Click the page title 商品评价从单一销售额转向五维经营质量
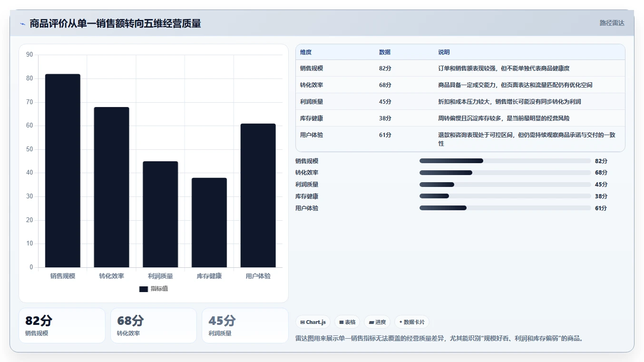The width and height of the screenshot is (644, 362). [x=115, y=23]
